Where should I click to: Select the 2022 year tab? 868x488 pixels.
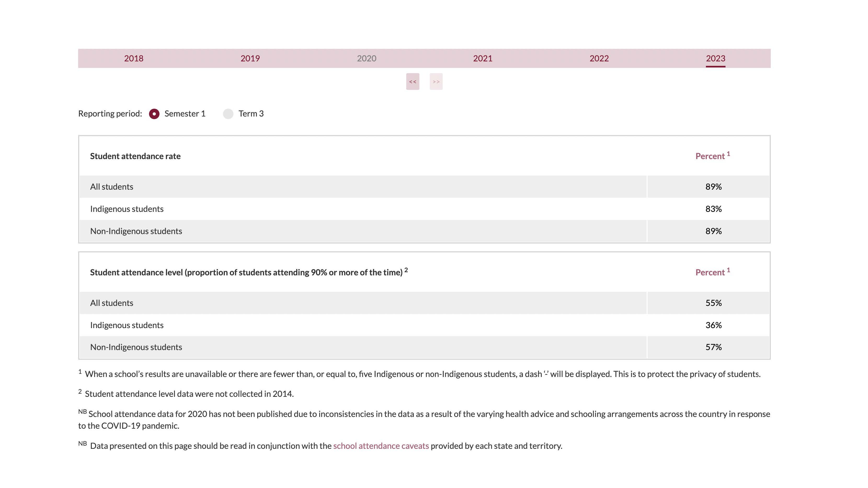tap(599, 58)
